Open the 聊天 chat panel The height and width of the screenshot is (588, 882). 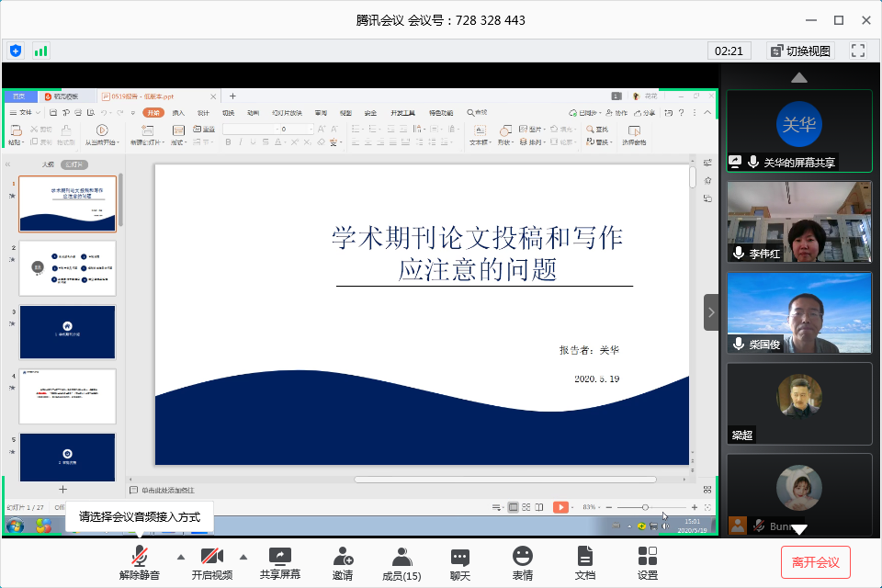460,562
